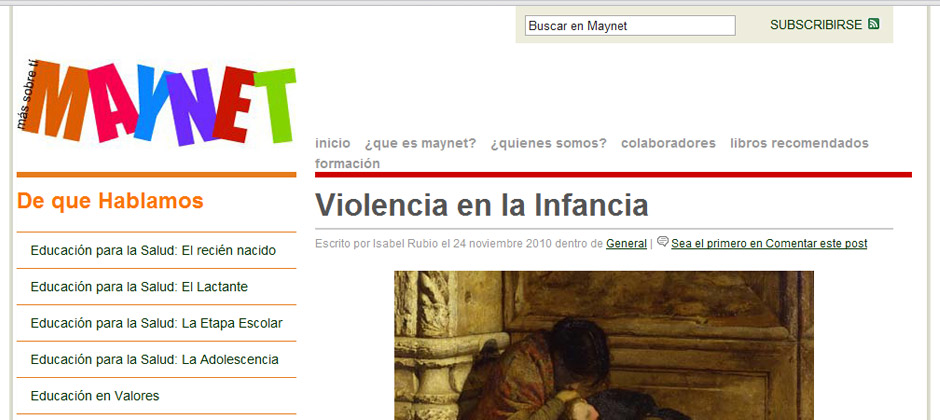
Task: Open the formación menu item
Action: [x=348, y=164]
